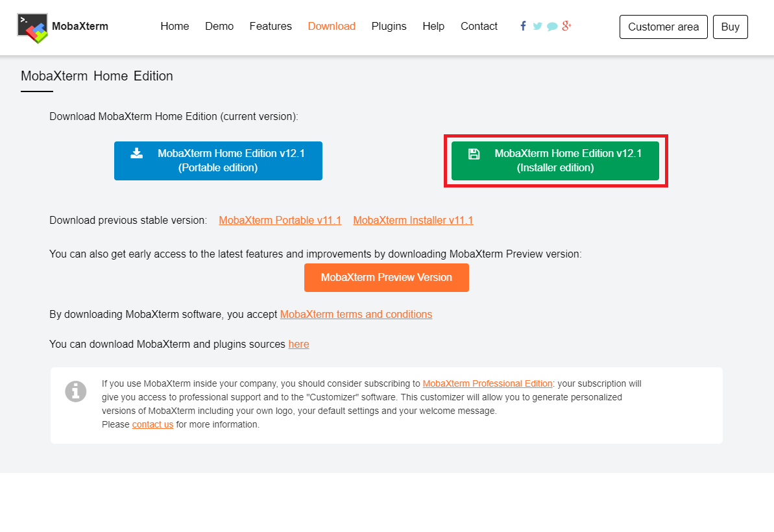Screen dimensions: 774x532
Task: Open the Customer area button
Action: click(664, 27)
